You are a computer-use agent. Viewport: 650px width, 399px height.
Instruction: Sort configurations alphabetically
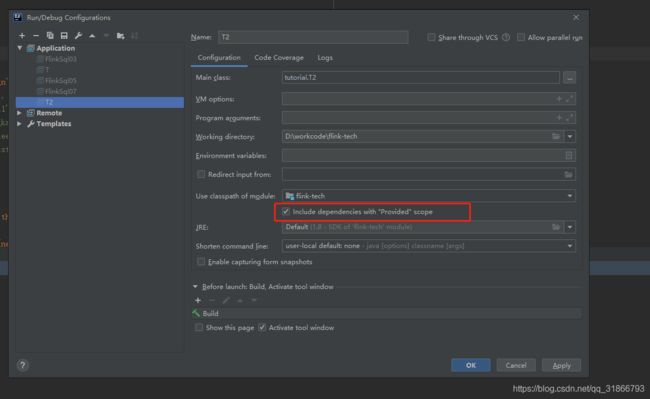[135, 36]
